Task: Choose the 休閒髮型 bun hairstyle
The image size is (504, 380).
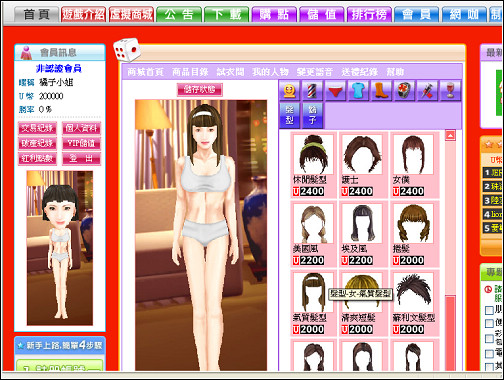Action: pos(313,154)
